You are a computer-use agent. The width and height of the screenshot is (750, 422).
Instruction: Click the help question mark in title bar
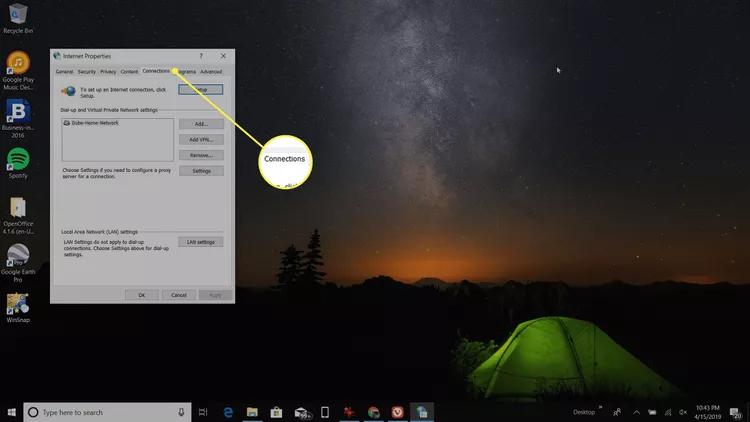tap(201, 56)
